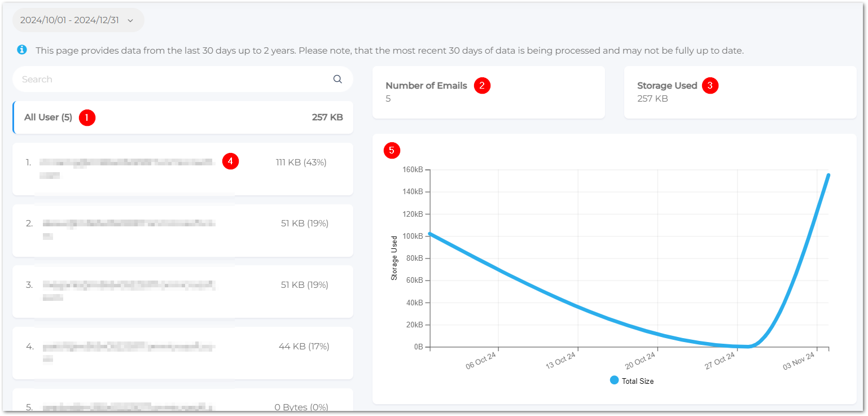The image size is (868, 416).
Task: Click the chevron next to the date range
Action: 130,19
